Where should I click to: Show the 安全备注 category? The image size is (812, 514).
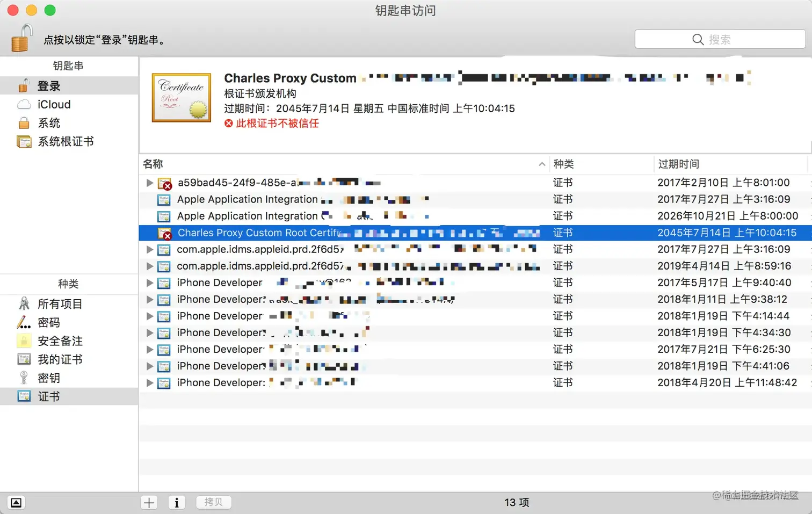point(69,341)
